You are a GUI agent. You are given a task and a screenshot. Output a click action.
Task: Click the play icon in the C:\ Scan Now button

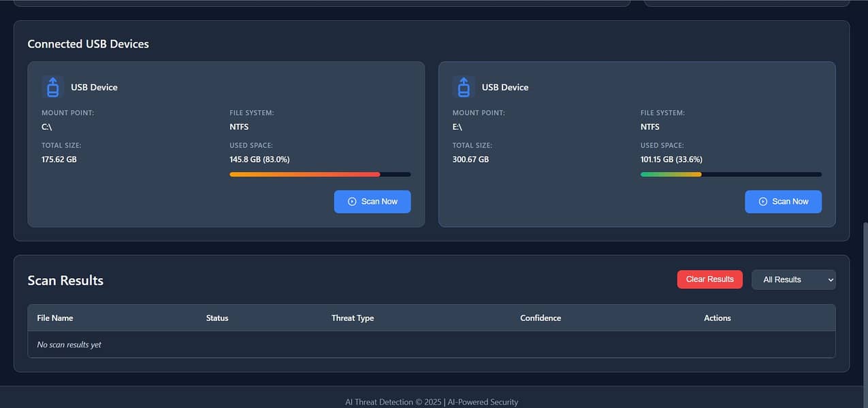pos(352,202)
